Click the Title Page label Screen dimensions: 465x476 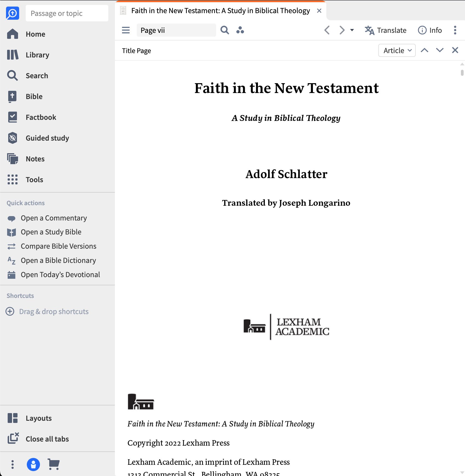136,51
